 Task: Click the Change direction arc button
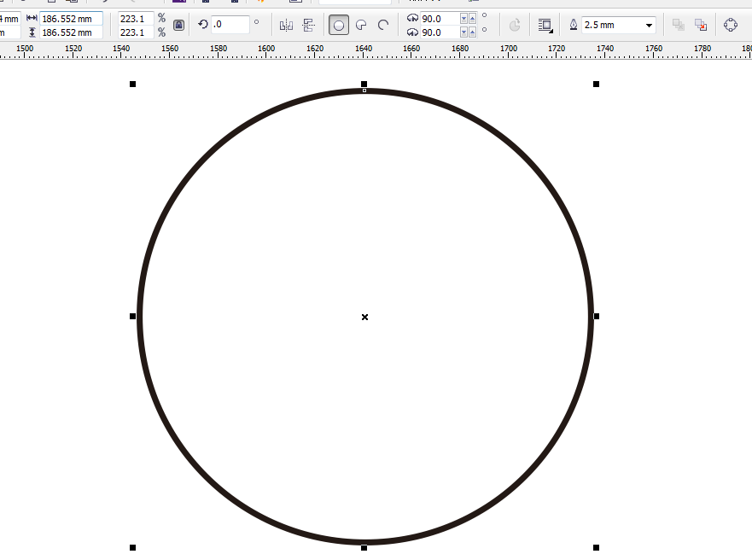(515, 25)
